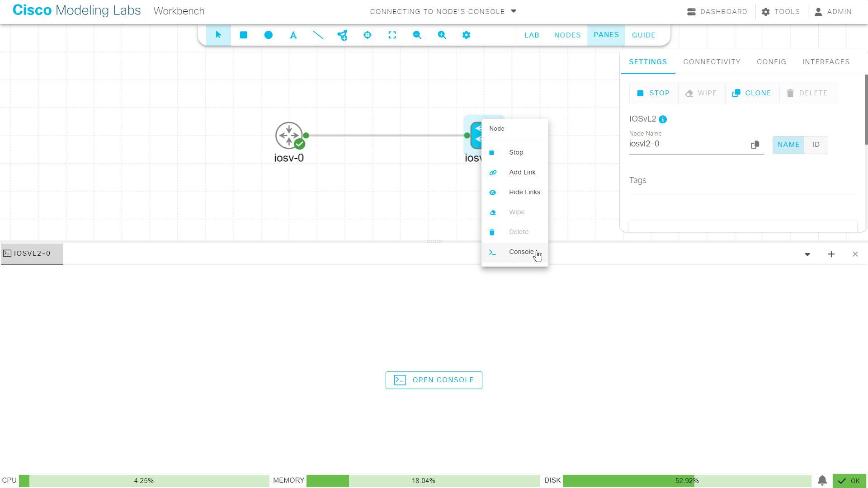This screenshot has height=488, width=868.
Task: Select the ellipse annotation tool
Action: pyautogui.click(x=268, y=35)
